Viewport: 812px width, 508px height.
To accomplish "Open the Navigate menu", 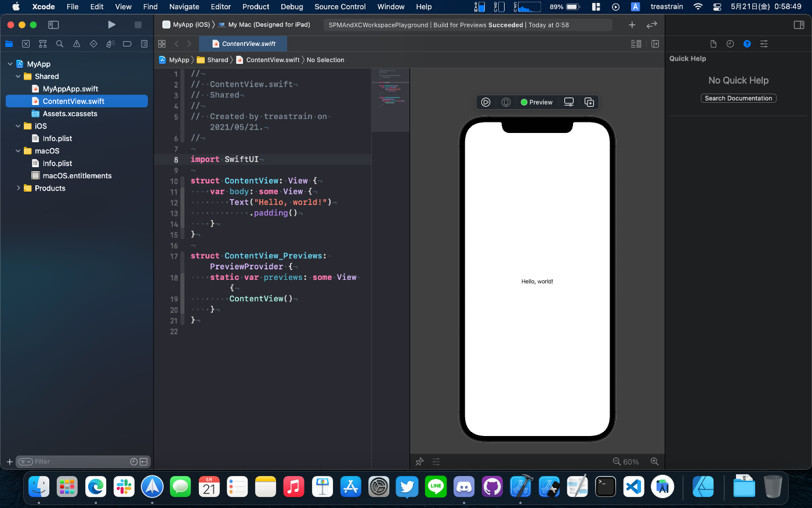I will pos(184,7).
